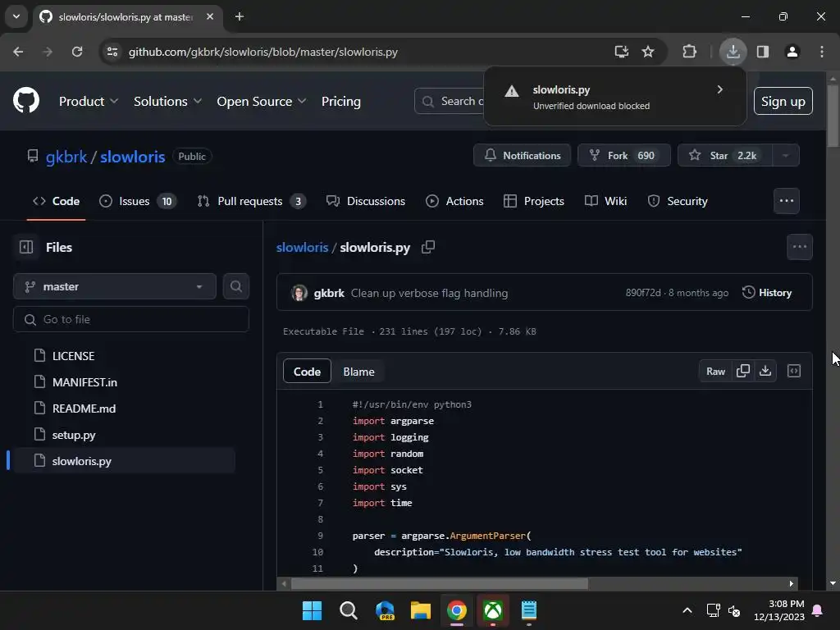The height and width of the screenshot is (630, 840).
Task: Search this repository files magnifier button
Action: [235, 286]
